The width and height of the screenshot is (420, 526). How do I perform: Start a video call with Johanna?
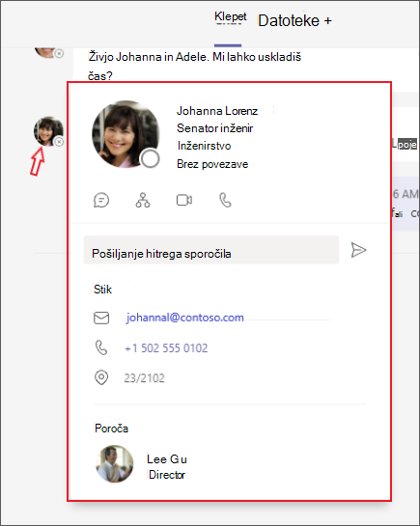click(184, 201)
